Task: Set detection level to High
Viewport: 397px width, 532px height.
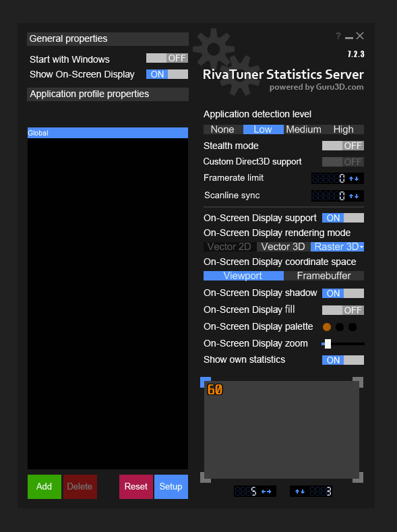Action: [344, 129]
